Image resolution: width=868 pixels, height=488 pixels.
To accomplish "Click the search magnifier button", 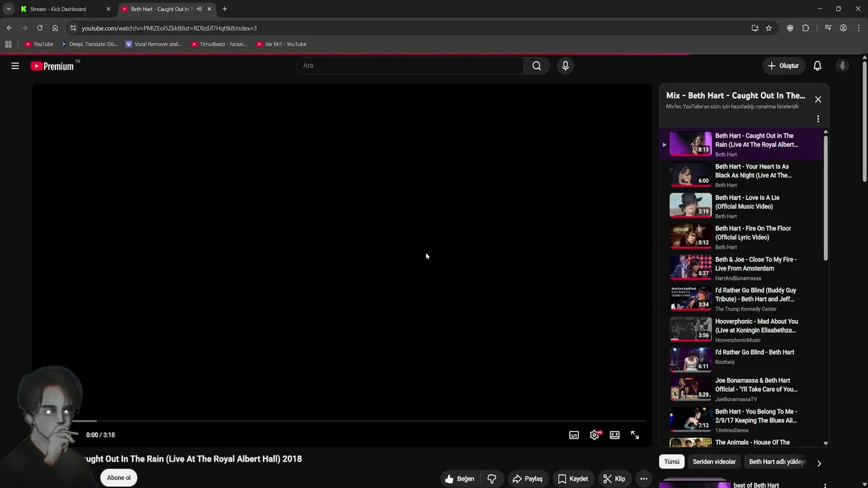I will click(x=536, y=66).
